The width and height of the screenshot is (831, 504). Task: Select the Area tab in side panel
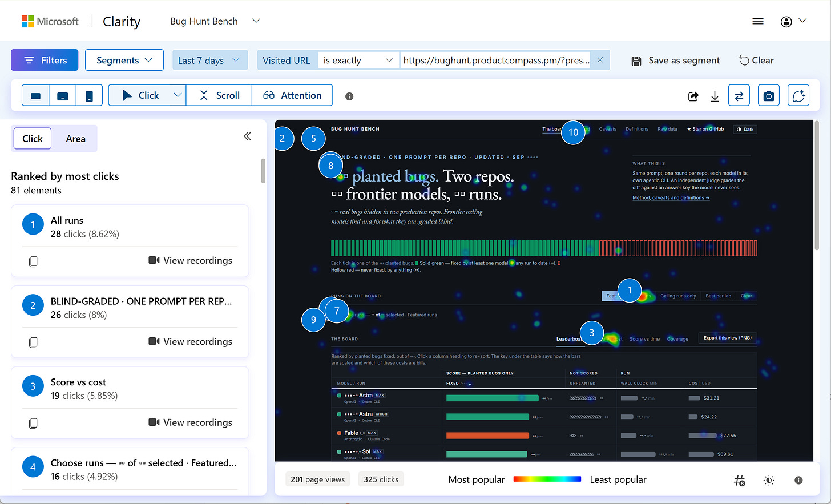pyautogui.click(x=75, y=139)
